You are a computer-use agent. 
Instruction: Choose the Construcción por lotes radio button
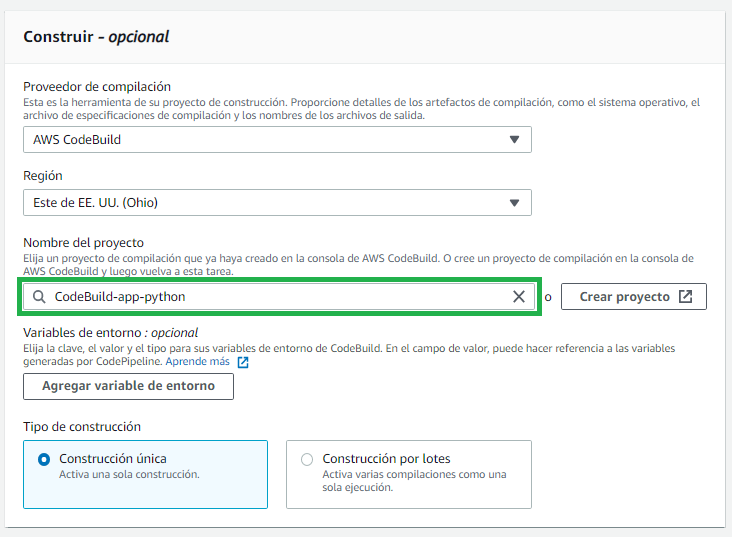point(307,459)
